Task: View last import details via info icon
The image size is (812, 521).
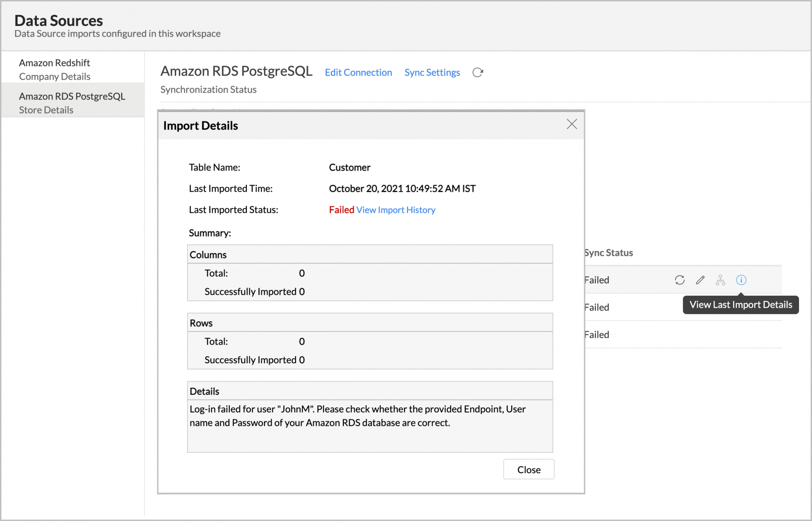Action: click(x=741, y=280)
